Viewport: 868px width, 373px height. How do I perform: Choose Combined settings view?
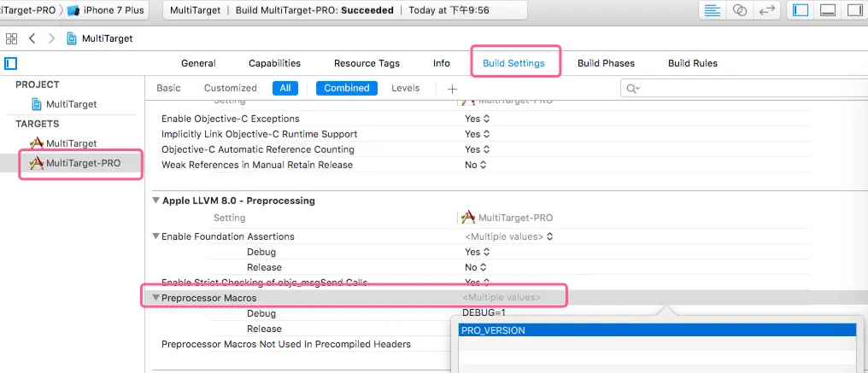[x=347, y=88]
